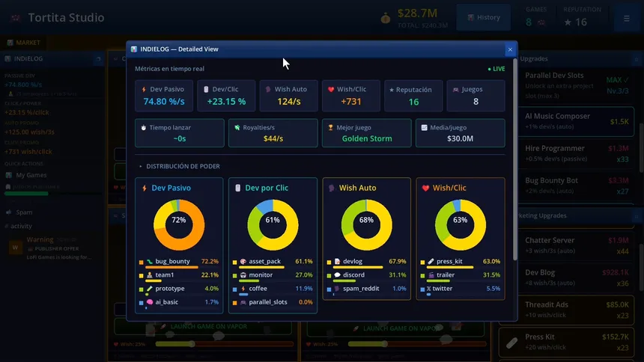Buy the Bug Bounty Bot upgrade

(x=577, y=185)
